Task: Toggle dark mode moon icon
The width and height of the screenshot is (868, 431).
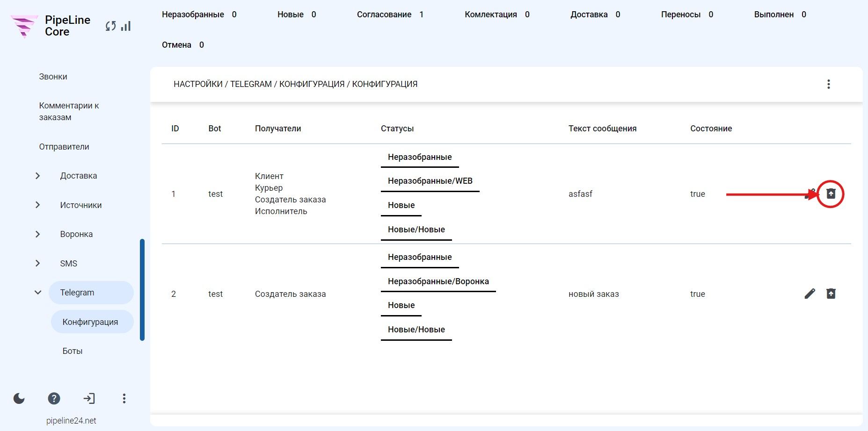Action: (x=19, y=398)
